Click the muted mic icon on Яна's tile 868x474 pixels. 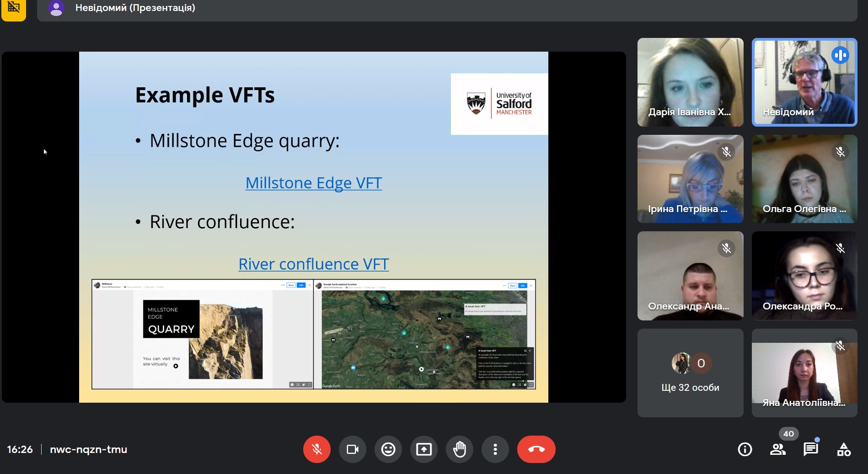840,346
